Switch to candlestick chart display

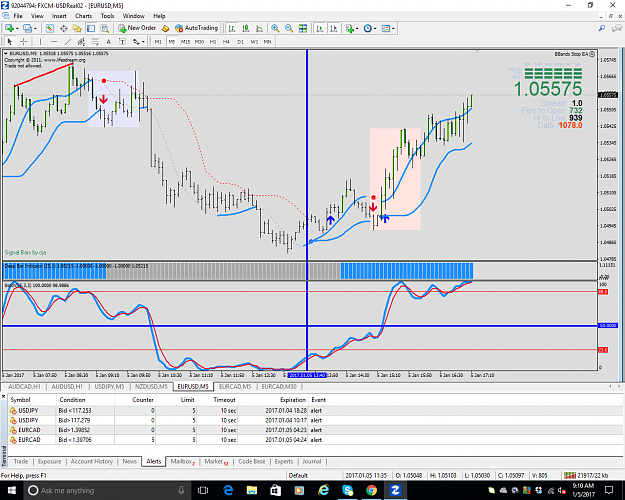coord(246,28)
